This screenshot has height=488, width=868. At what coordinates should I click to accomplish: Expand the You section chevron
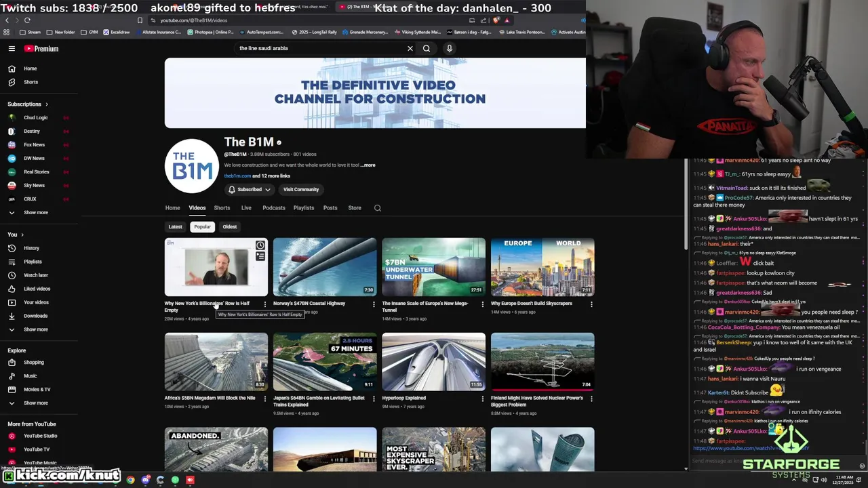click(22, 235)
